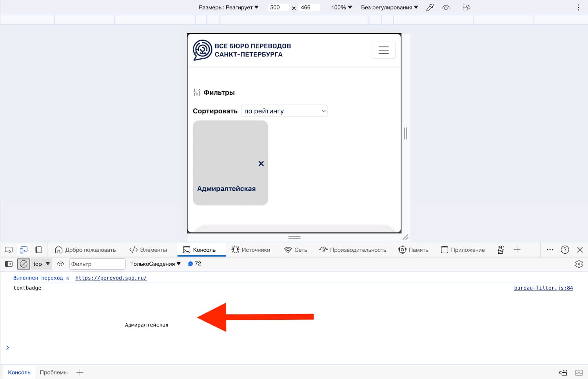Expand the Сортировать по рейтингу dropdown
The width and height of the screenshot is (588, 379).
284,111
